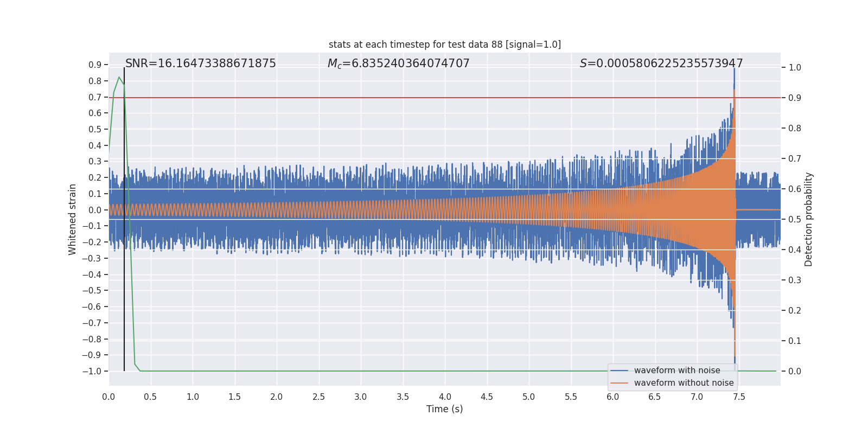The height and width of the screenshot is (434, 868).
Task: Click the red horizontal threshold line
Action: pyautogui.click(x=434, y=98)
